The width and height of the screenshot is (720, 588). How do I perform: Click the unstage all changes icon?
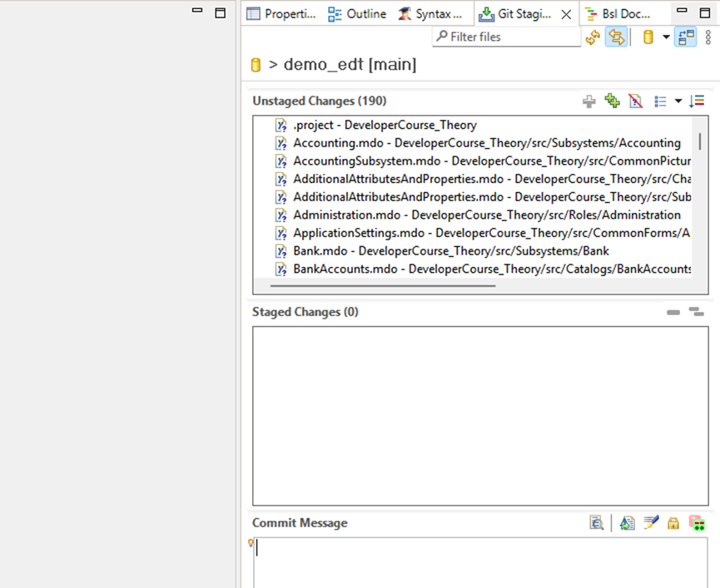click(696, 313)
